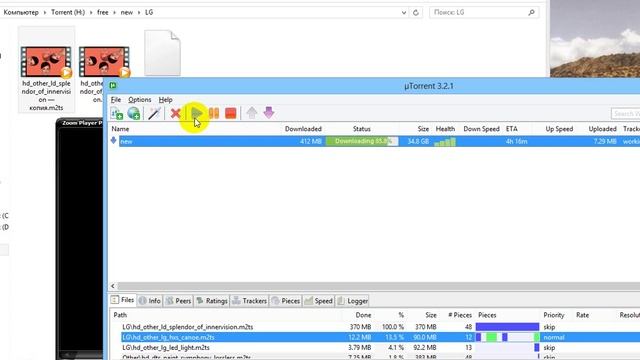The width and height of the screenshot is (640, 360).
Task: Select the 'new' torrent row
Action: (x=374, y=141)
